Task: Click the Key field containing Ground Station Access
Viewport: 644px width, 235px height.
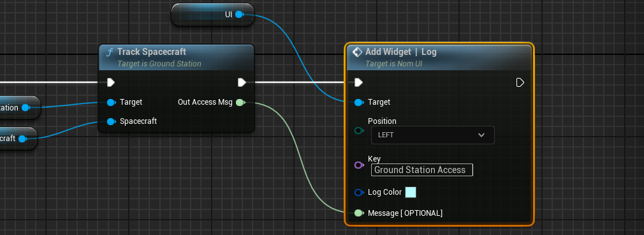Action: tap(422, 170)
